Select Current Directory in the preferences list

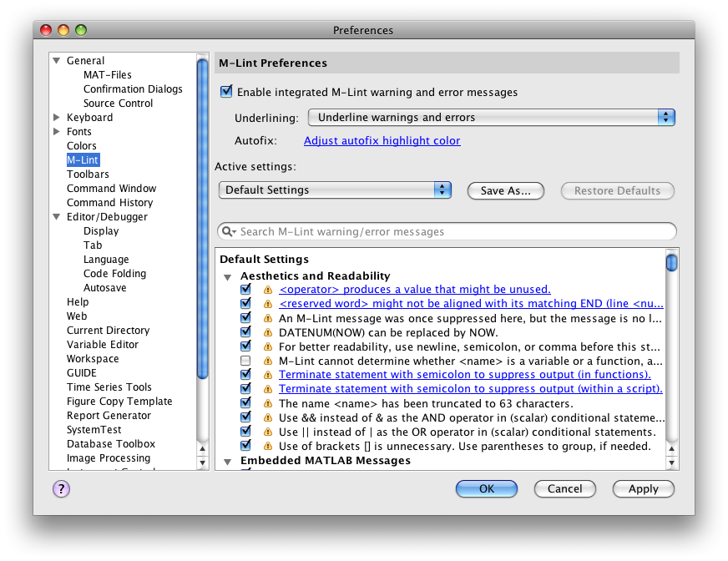click(108, 331)
